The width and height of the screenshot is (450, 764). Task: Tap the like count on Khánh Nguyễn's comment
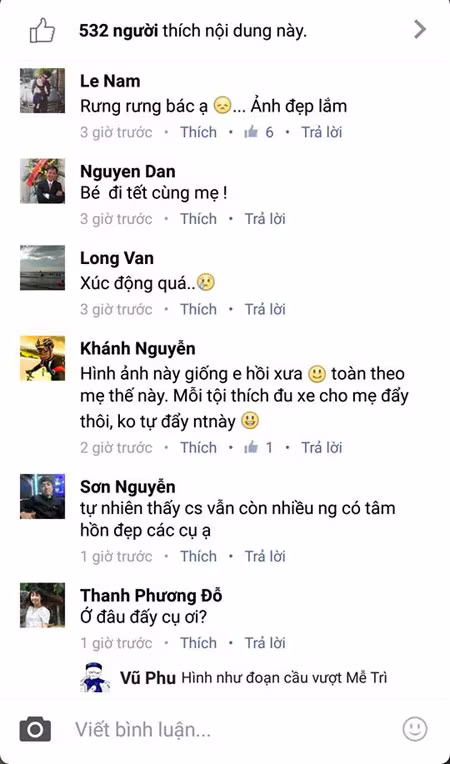point(259,447)
